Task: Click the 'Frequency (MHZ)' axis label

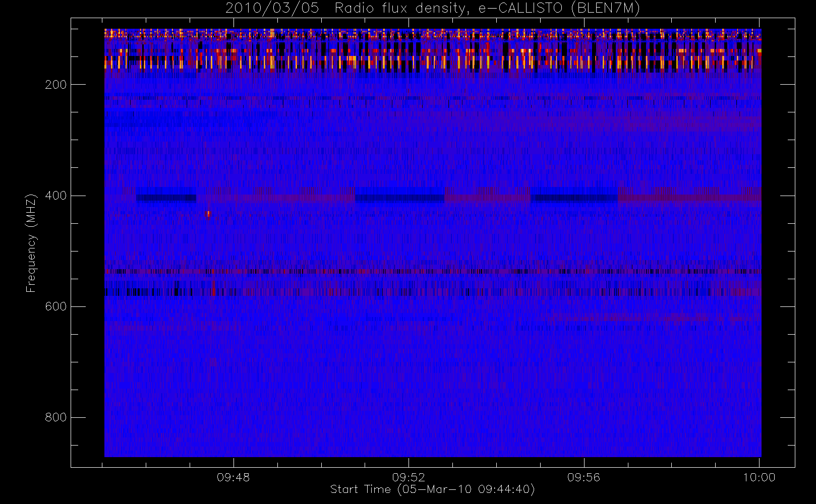Action: pyautogui.click(x=31, y=243)
